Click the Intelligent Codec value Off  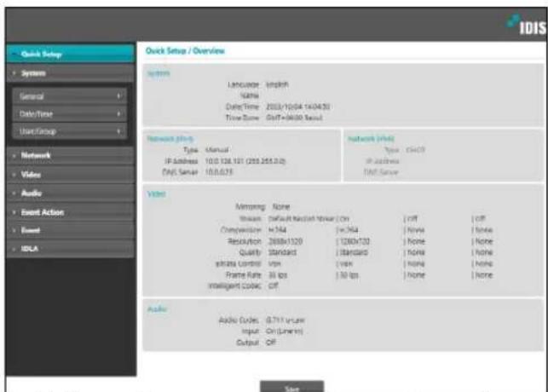[273, 285]
